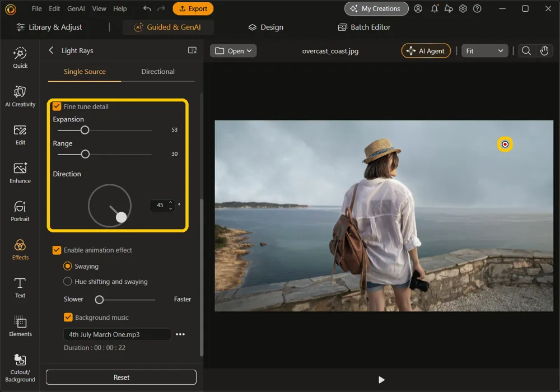Uncheck Background music
This screenshot has width=560, height=392.
(68, 317)
